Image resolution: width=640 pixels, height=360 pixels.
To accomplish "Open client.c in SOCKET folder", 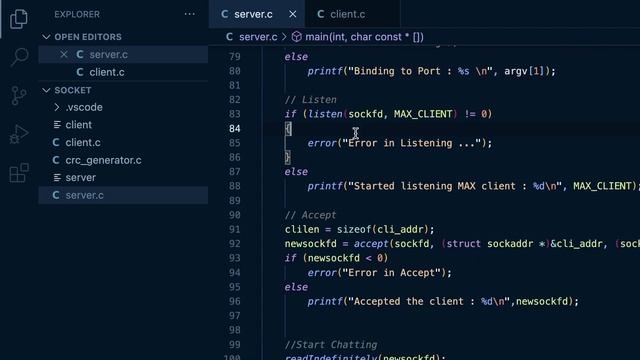I will (123, 142).
